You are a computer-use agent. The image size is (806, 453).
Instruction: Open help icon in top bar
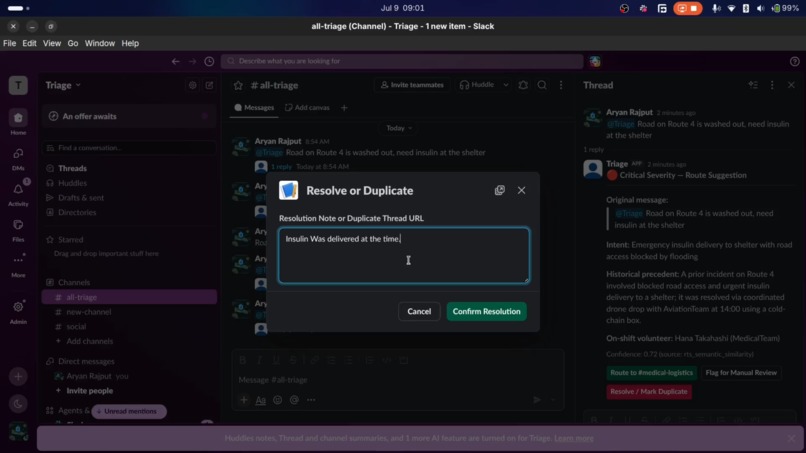[x=794, y=62]
